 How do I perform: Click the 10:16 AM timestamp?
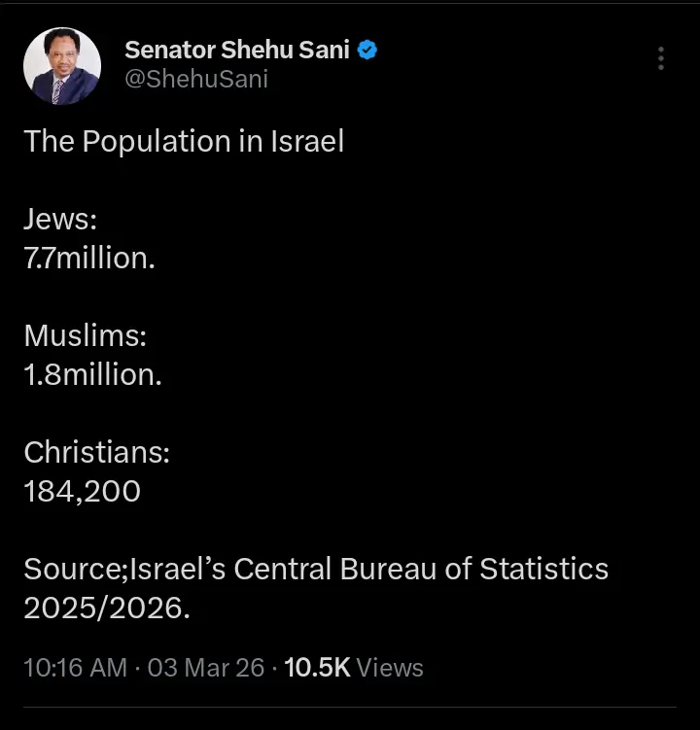(75, 668)
